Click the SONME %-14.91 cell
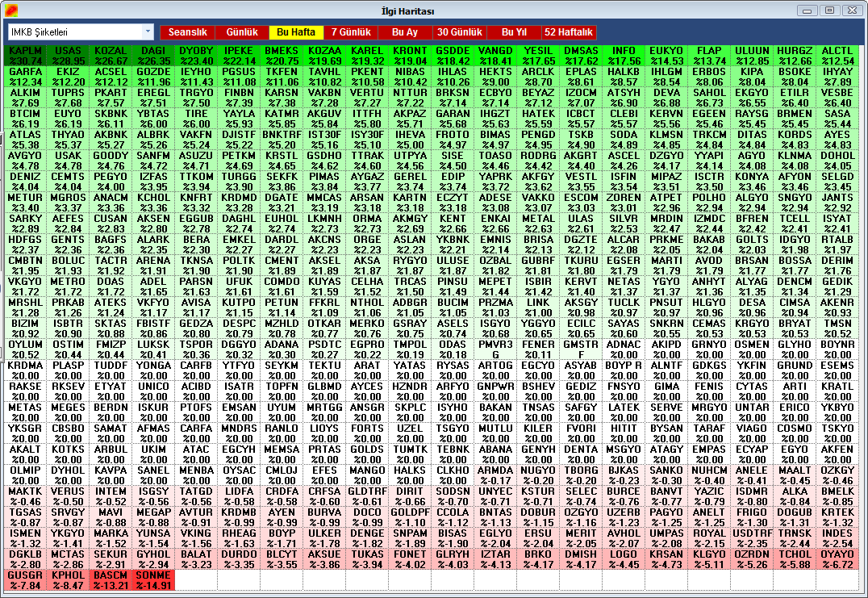 coord(153,581)
